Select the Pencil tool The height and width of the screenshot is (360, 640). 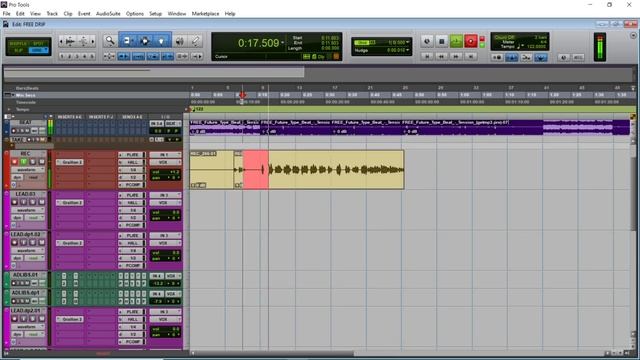point(196,41)
